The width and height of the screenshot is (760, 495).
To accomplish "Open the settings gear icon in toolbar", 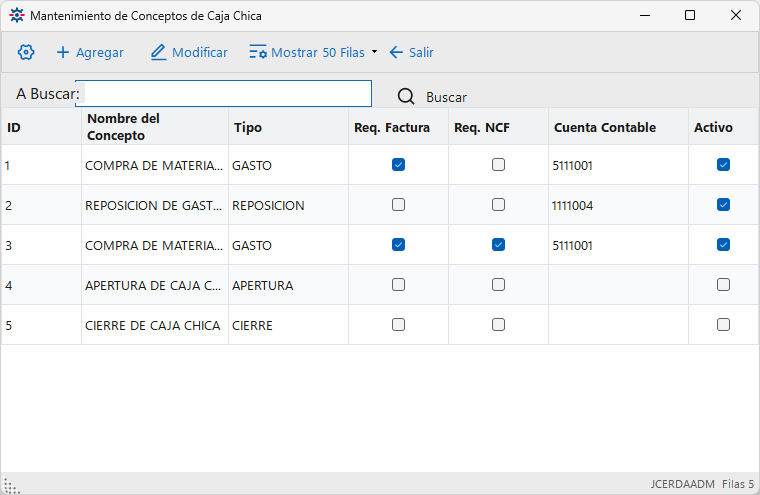I will (26, 52).
